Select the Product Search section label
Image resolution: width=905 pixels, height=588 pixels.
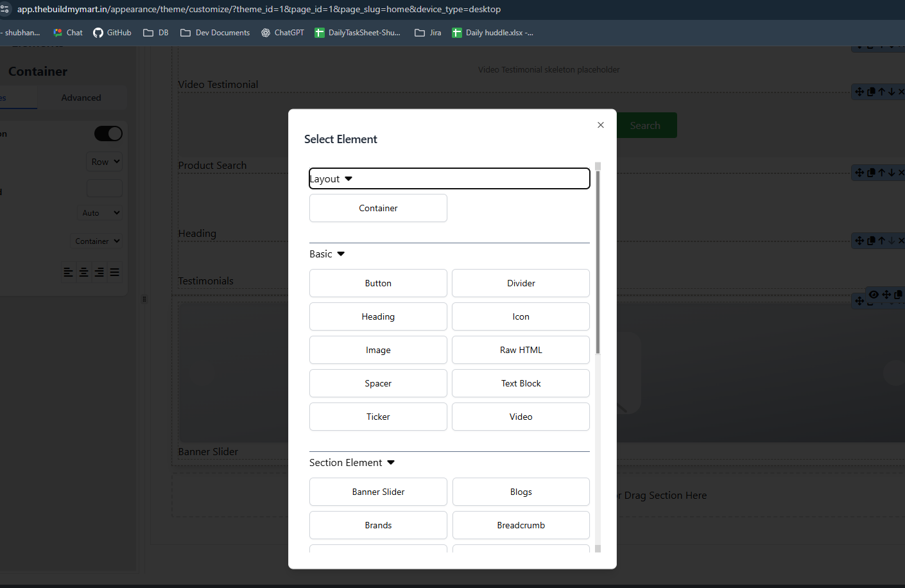[x=212, y=165]
